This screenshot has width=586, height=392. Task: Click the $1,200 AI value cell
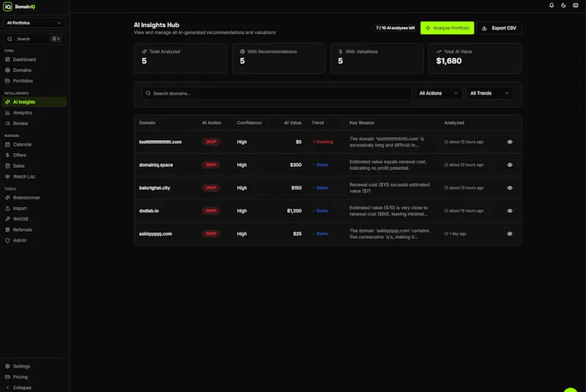pos(294,211)
